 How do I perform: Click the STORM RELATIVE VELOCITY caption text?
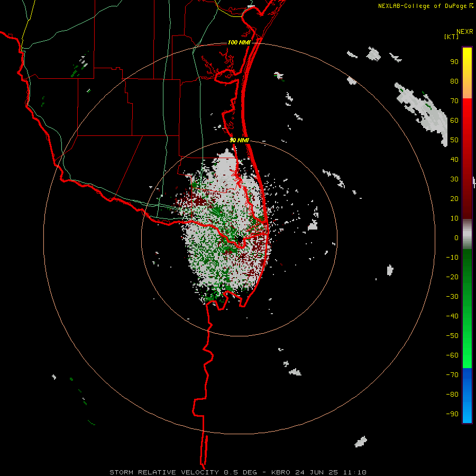pos(164,472)
